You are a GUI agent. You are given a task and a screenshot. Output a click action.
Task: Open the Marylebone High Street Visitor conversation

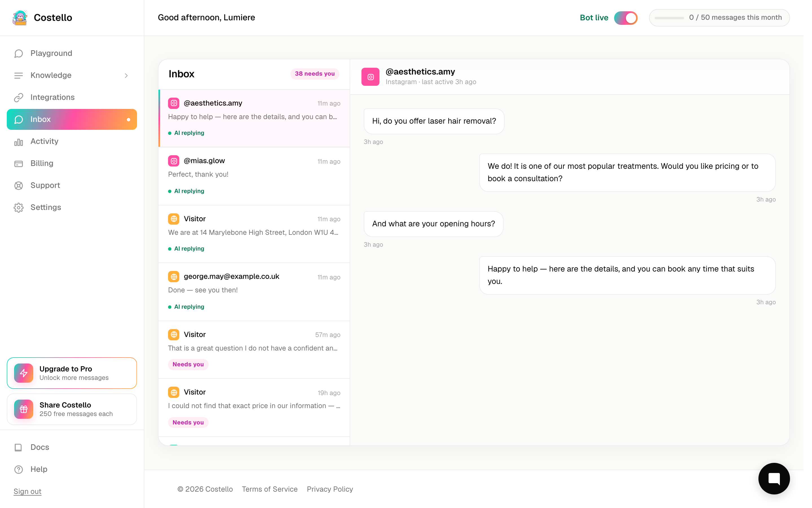(254, 234)
